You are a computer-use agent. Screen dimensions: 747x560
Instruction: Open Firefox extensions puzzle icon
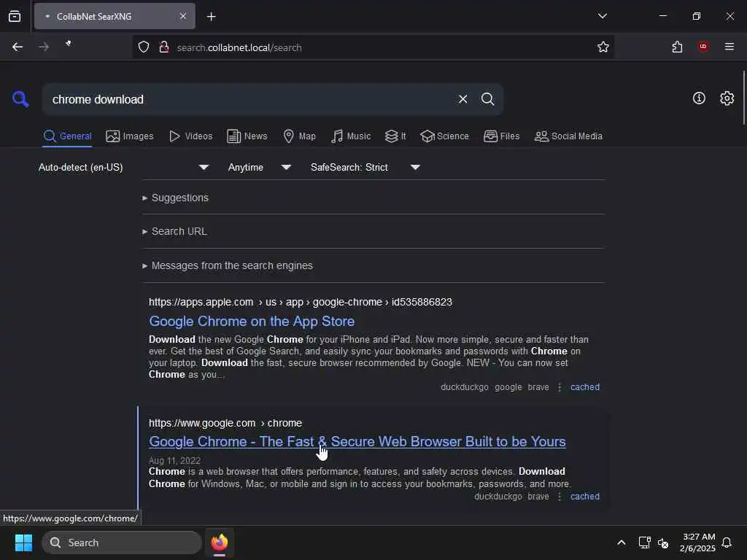tap(677, 47)
